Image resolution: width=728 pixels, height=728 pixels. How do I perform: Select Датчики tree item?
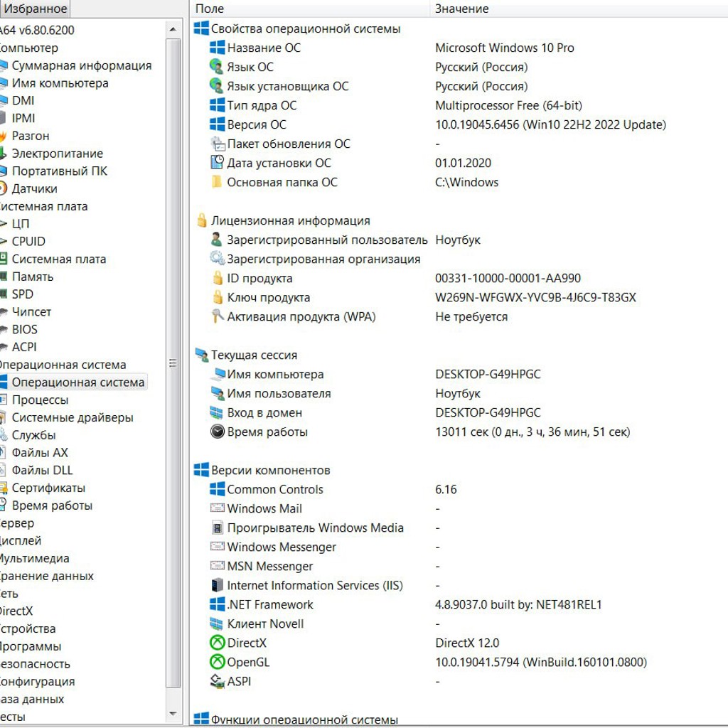click(x=34, y=189)
